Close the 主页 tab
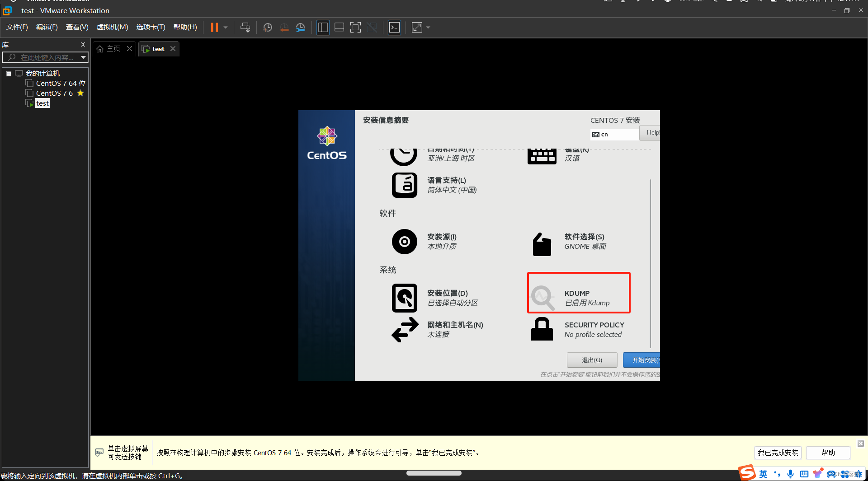Viewport: 868px width, 481px height. (129, 48)
